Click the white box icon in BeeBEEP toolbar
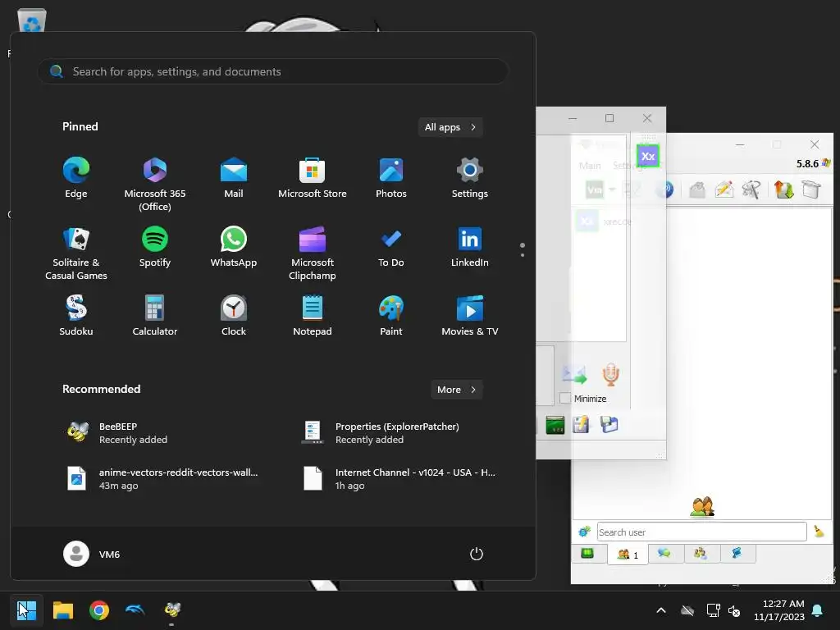The height and width of the screenshot is (630, 840). pyautogui.click(x=811, y=189)
